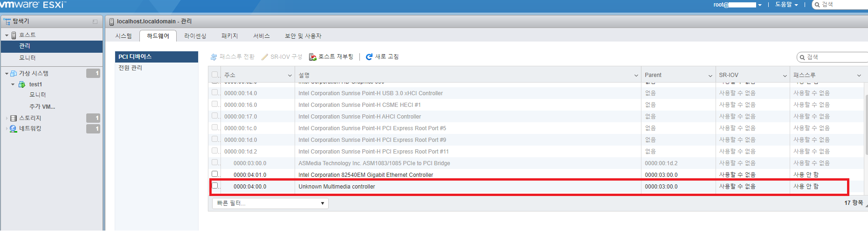The height and width of the screenshot is (231, 868).
Task: Check the box for 0000:00:1c.0 Root Port #5
Action: tap(215, 127)
